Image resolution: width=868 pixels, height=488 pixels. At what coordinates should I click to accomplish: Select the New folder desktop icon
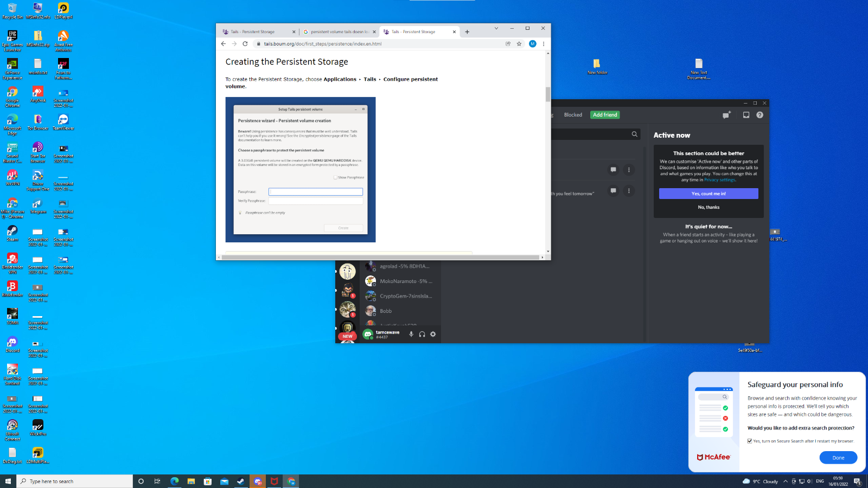coord(597,66)
